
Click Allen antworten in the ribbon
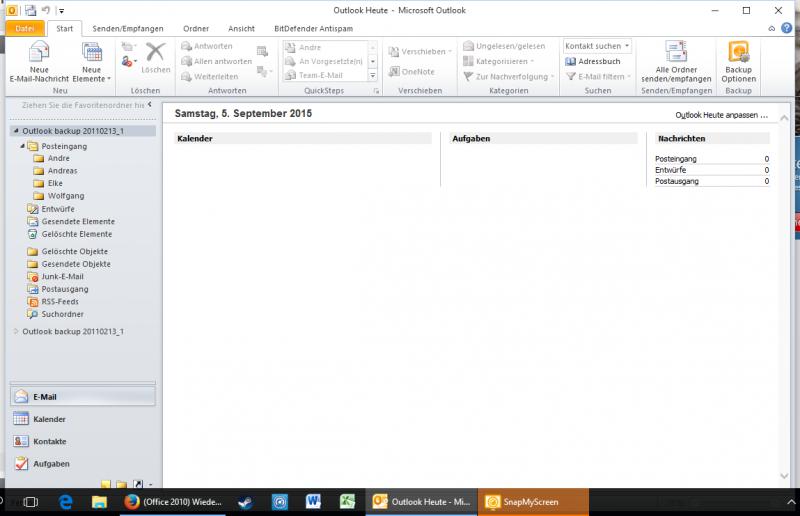[217, 61]
